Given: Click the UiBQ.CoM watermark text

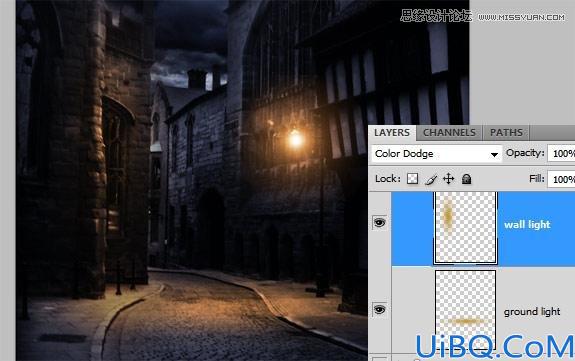Looking at the screenshot, I should [x=495, y=346].
